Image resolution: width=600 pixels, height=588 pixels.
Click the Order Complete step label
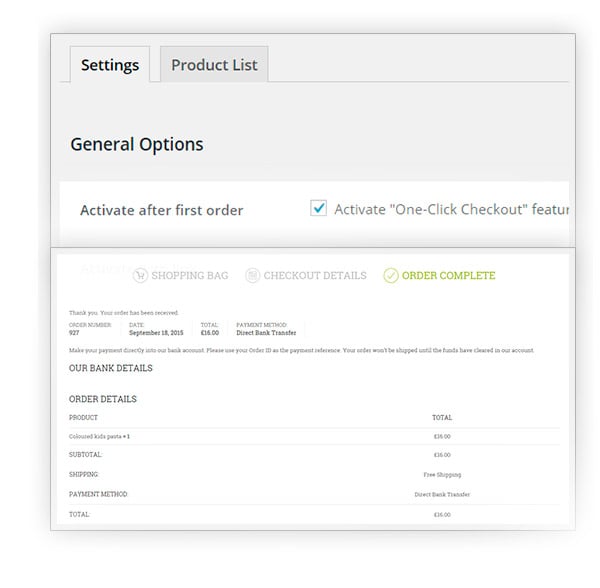(x=448, y=275)
